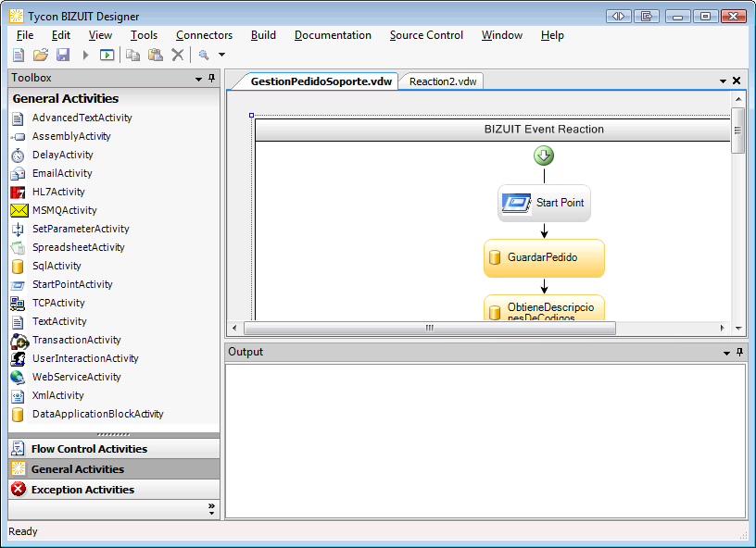Viewport: 756px width, 548px height.
Task: Open the Build menu
Action: click(x=263, y=35)
